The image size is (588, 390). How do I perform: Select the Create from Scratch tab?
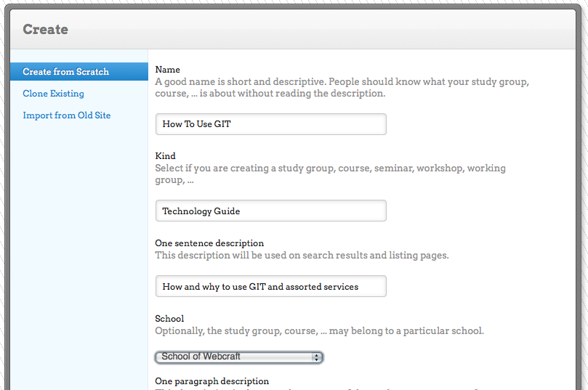click(x=66, y=72)
